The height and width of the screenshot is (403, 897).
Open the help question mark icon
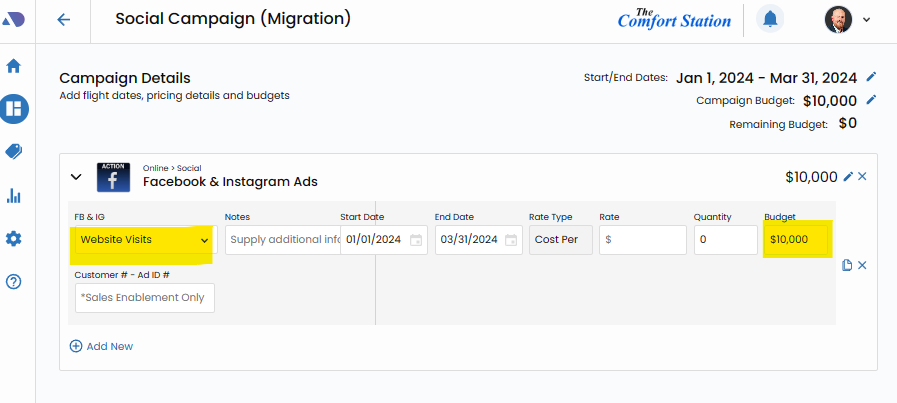click(14, 282)
